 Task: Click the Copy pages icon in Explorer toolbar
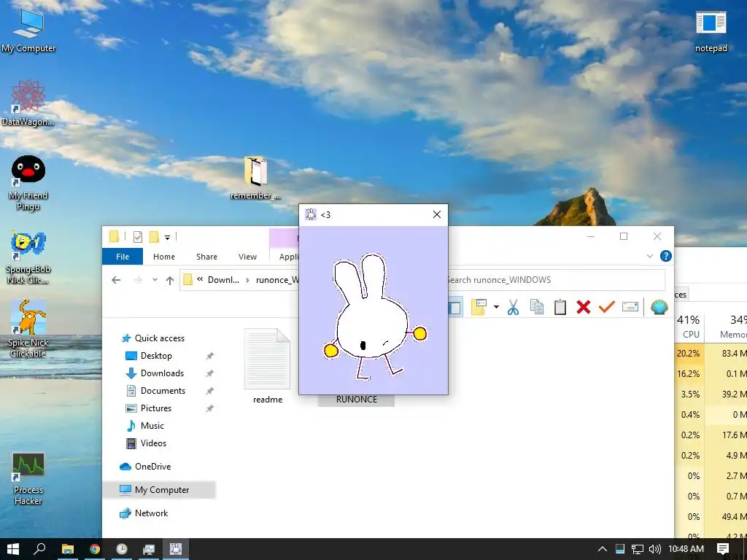click(x=537, y=307)
